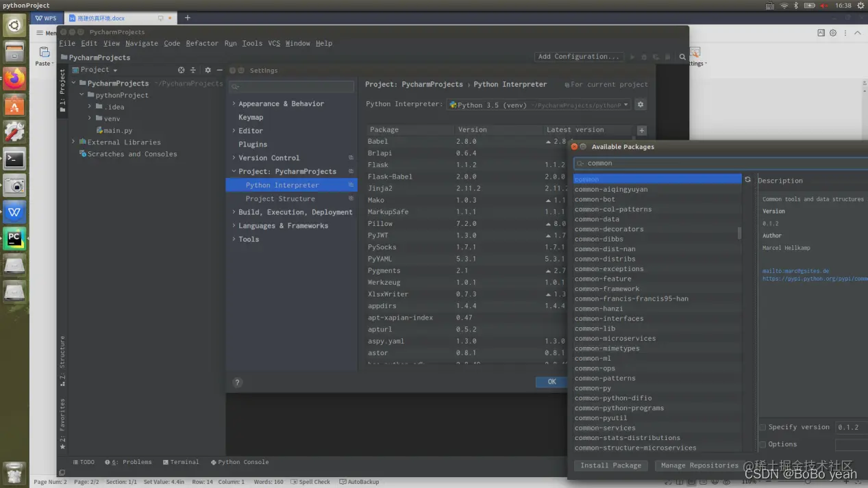Expand Appearance & Behavior settings
Viewport: 868px width, 488px height.
[234, 104]
